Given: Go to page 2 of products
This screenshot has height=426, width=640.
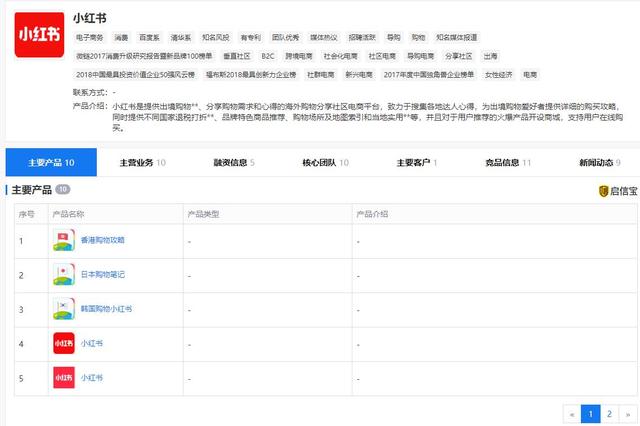Looking at the screenshot, I should click(x=609, y=414).
